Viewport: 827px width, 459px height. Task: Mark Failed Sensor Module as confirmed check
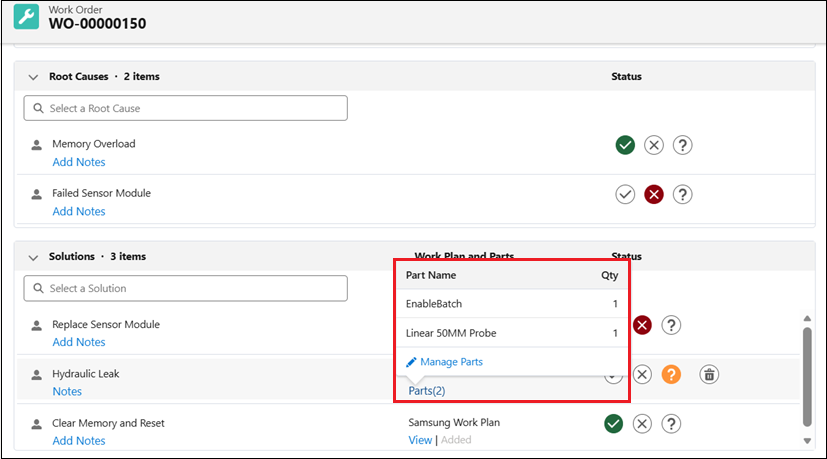625,194
